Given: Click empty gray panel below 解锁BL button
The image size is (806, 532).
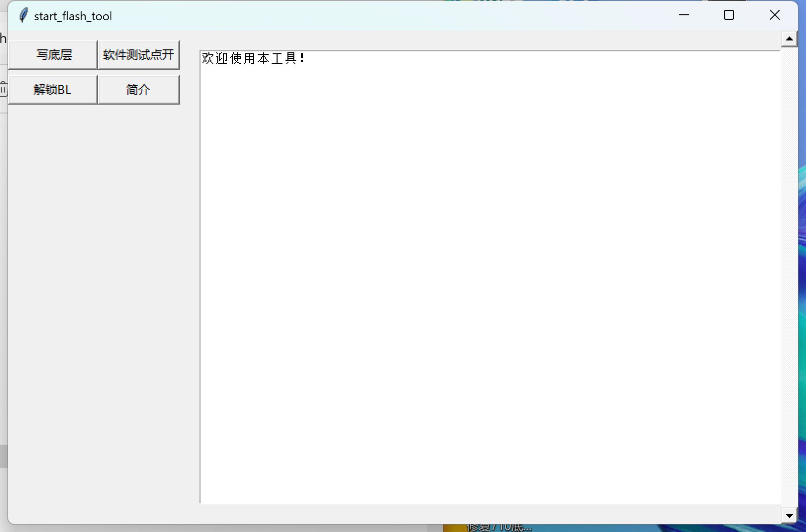Looking at the screenshot, I should click(x=99, y=296).
